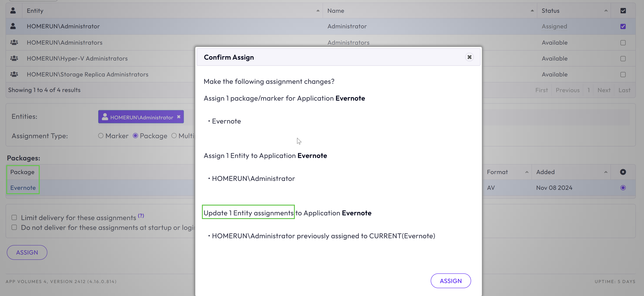Click group icon beside Hyper-V Administrators

tap(14, 58)
